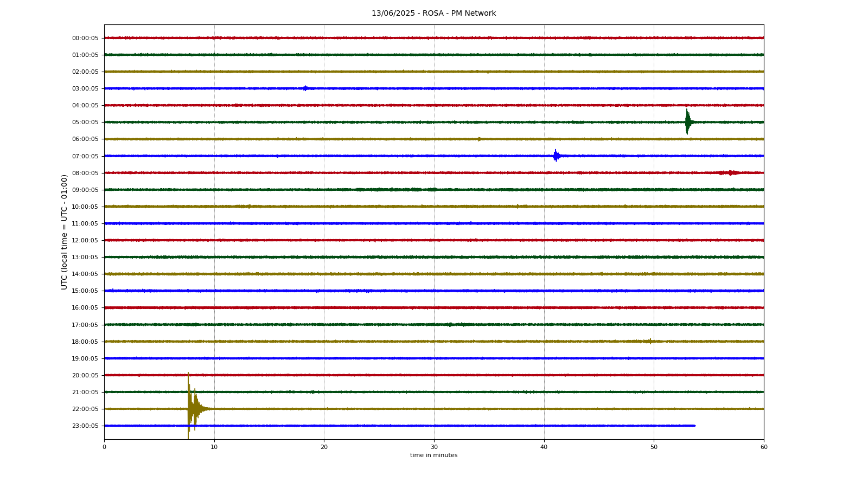Click the x-axis label 'time in minutes'
The image size is (868, 488).
click(433, 455)
